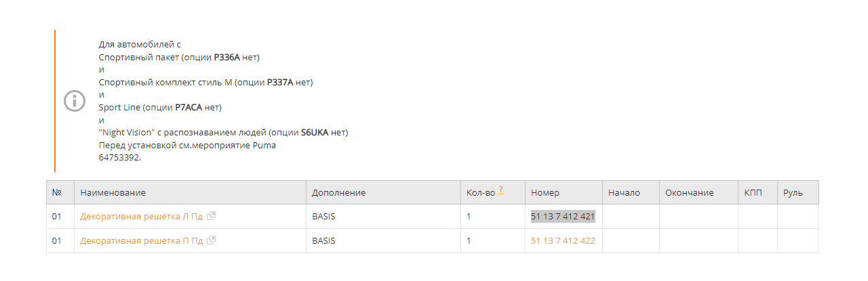868x281 pixels.
Task: Click the Руль column header
Action: tap(793, 193)
